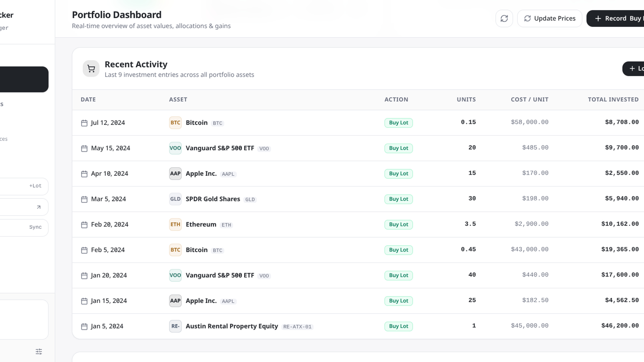Click the shopping cart icon in Recent Activity
This screenshot has height=362, width=644.
[91, 68]
